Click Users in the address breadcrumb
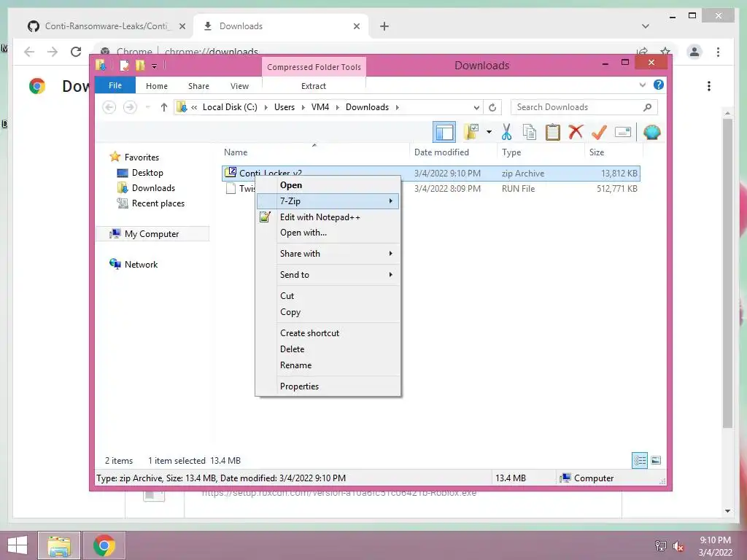Viewport: 747px width, 560px height. tap(285, 107)
